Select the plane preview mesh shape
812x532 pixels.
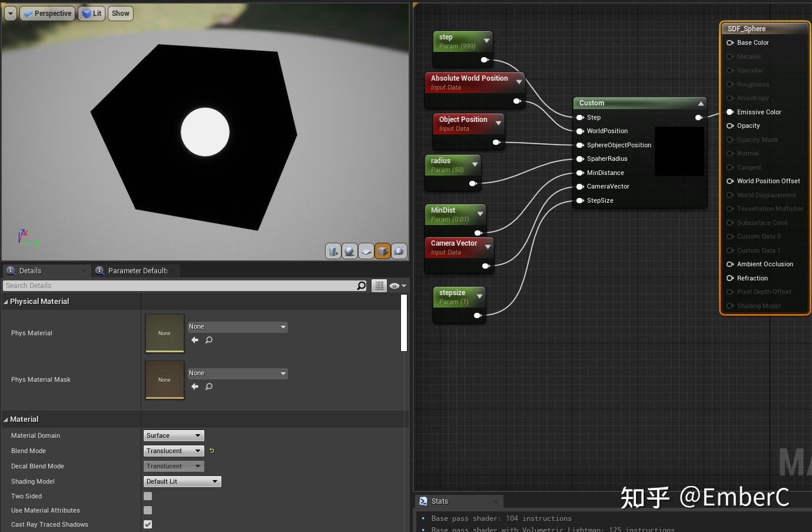point(366,251)
